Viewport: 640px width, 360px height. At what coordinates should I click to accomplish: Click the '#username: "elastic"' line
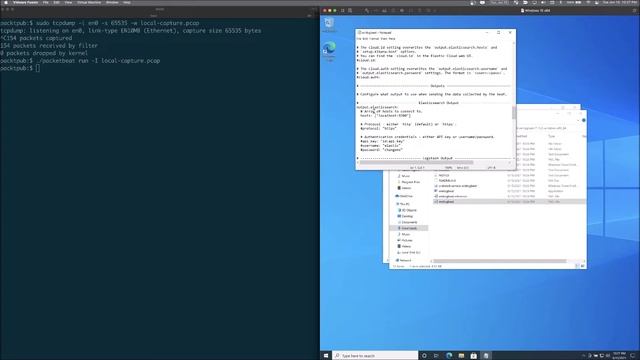(380, 145)
